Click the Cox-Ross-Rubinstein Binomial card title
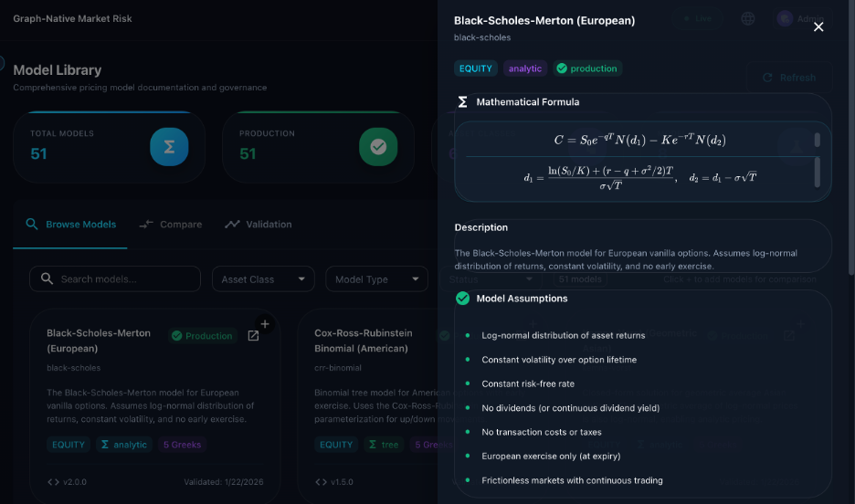 point(364,341)
